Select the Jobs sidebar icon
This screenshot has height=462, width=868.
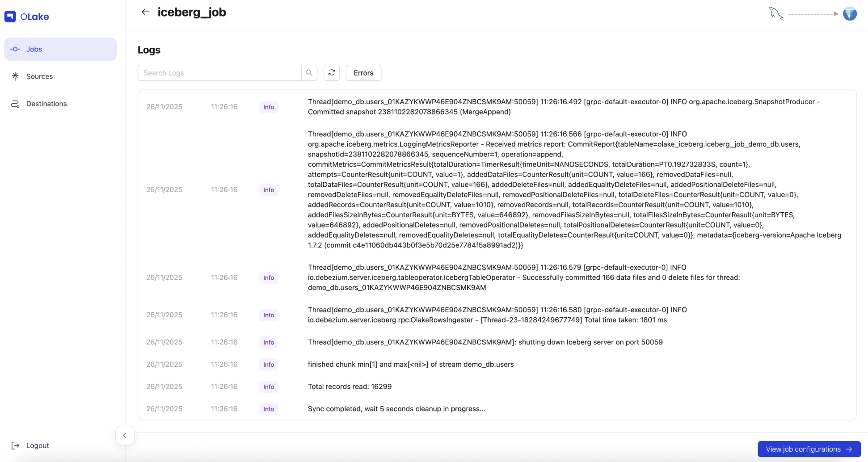click(15, 49)
